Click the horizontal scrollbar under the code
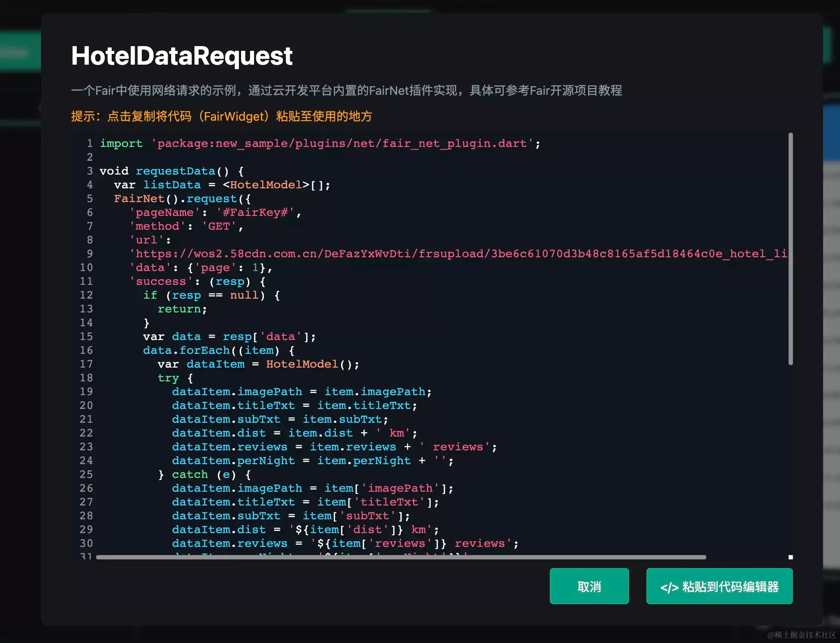 click(401, 557)
